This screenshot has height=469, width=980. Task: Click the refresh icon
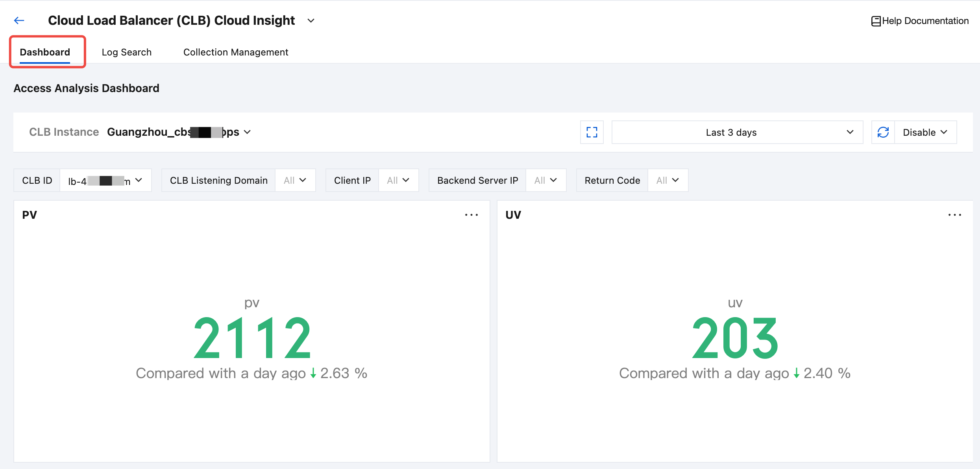(883, 132)
